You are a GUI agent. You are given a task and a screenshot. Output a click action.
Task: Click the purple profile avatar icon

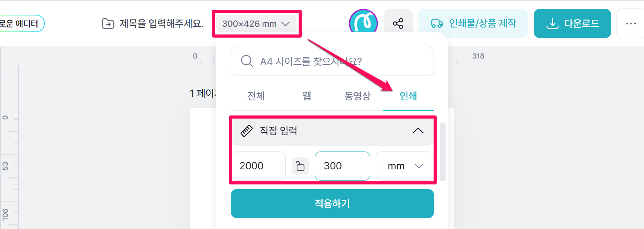(363, 23)
